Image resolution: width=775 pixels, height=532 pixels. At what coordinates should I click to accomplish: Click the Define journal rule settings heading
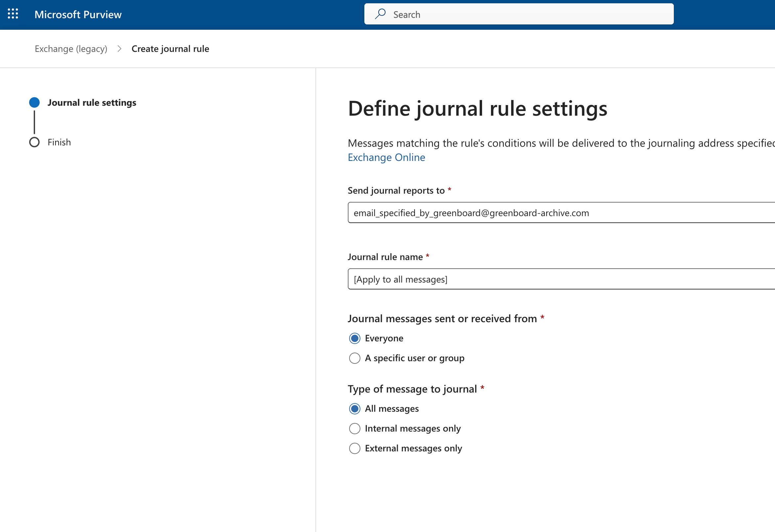477,109
